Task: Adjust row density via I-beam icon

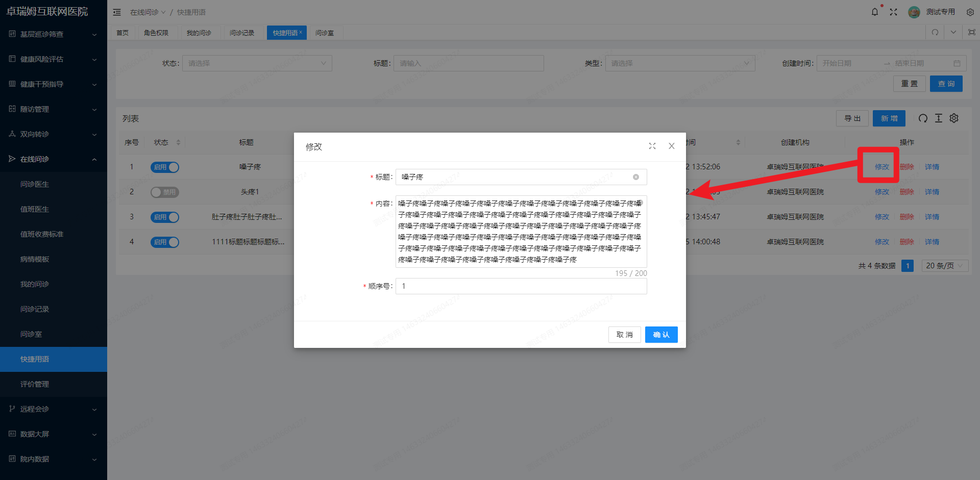Action: tap(938, 118)
